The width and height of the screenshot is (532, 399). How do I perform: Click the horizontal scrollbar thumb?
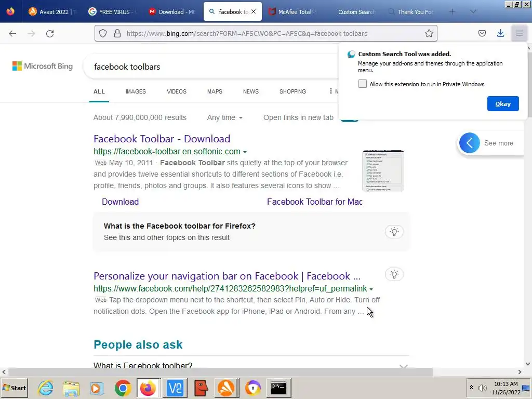click(220, 372)
